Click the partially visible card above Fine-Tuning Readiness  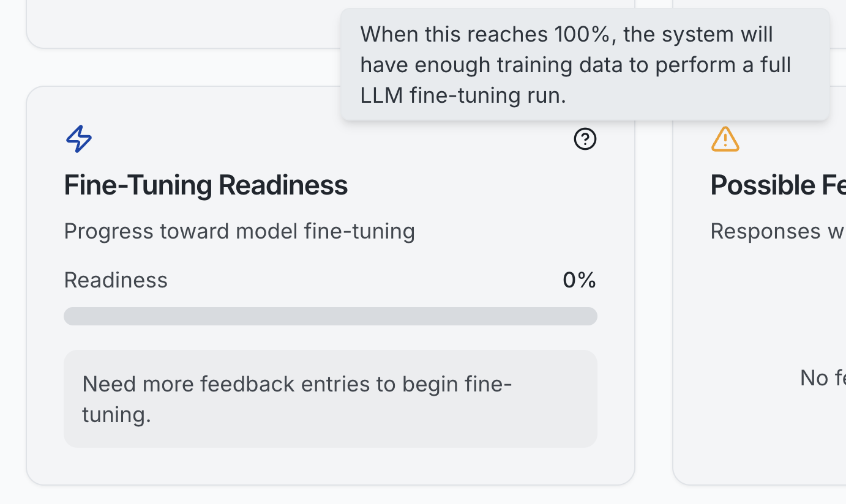[184, 23]
